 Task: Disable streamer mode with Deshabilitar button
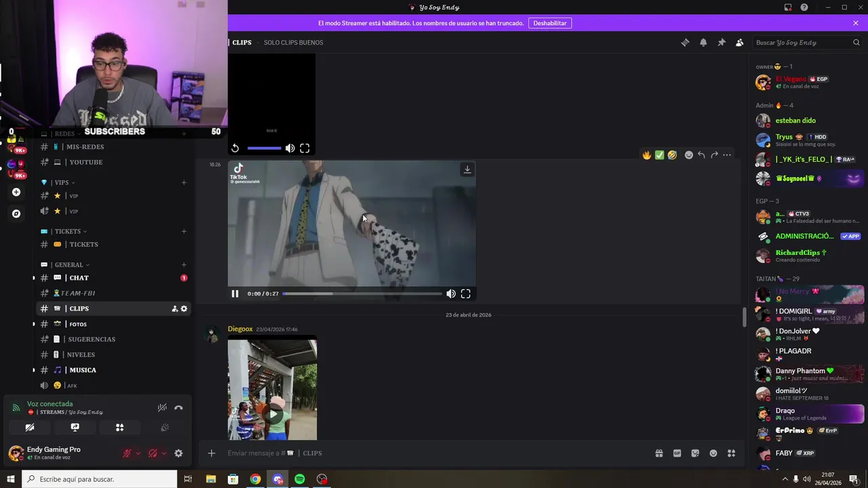(549, 23)
